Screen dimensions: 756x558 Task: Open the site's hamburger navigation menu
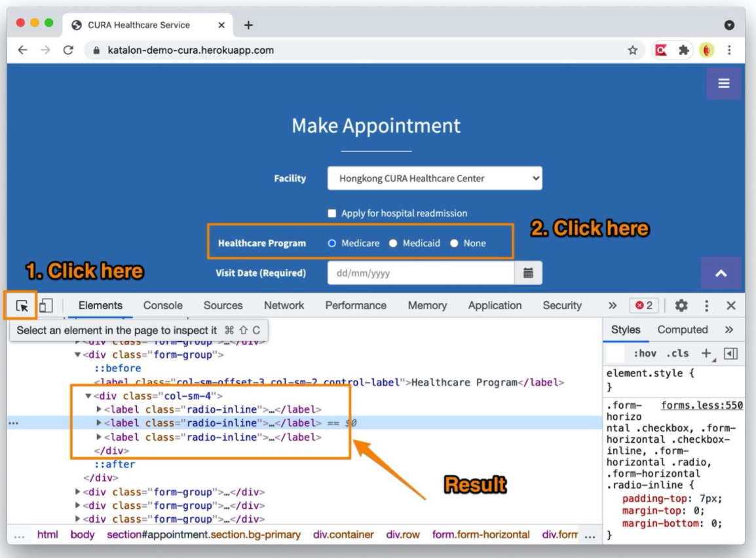click(x=723, y=83)
